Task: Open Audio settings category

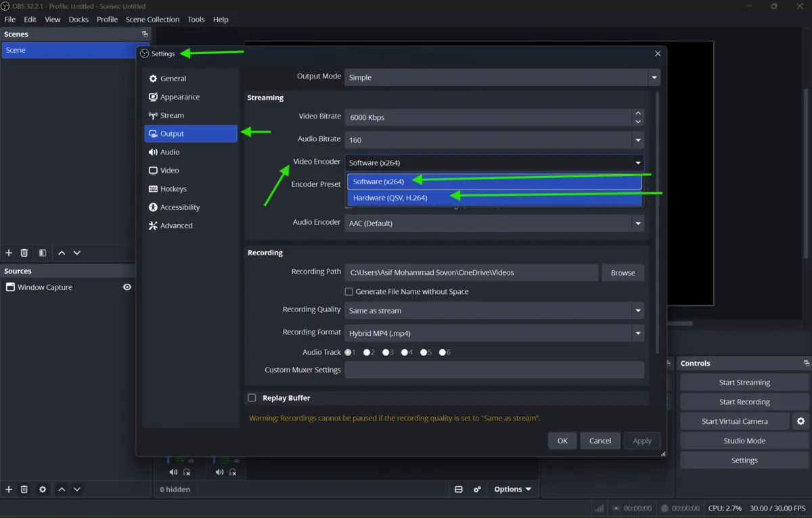Action: 191,152
